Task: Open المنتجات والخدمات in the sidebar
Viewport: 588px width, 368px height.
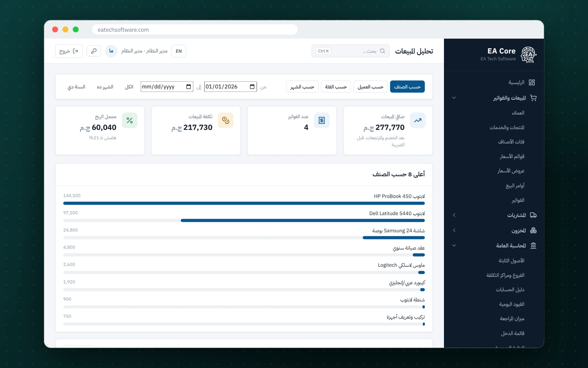Action: [507, 127]
